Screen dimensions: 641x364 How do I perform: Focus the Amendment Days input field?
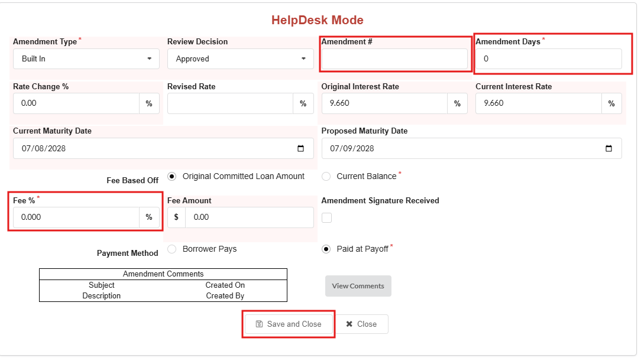549,59
